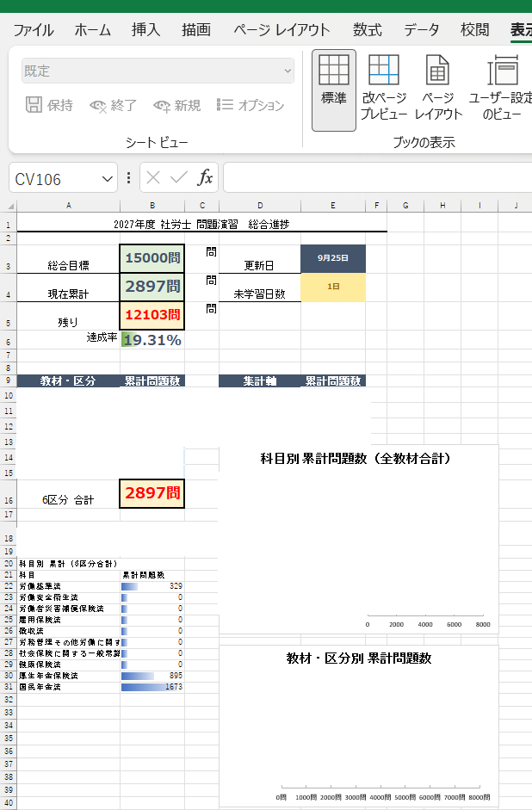Screen dimensions: 532x810
Task: Open the Name Box dropdown arrow
Action: click(x=108, y=179)
